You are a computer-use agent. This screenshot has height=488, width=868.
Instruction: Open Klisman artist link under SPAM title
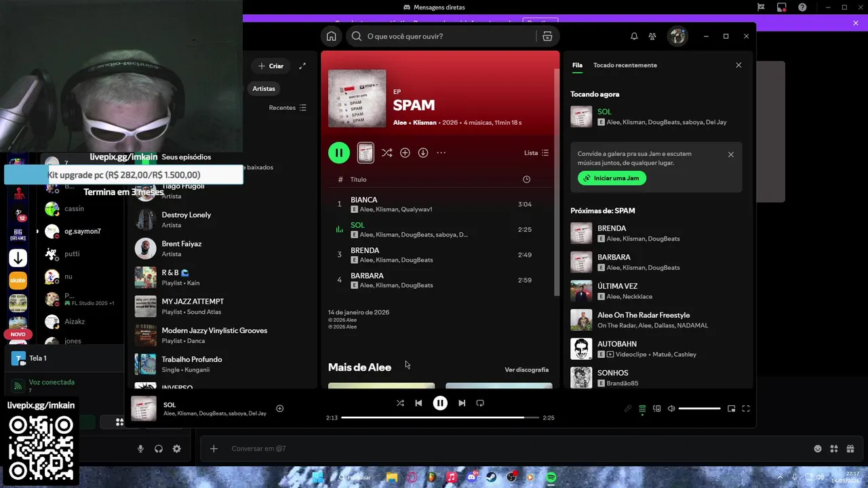(x=425, y=123)
